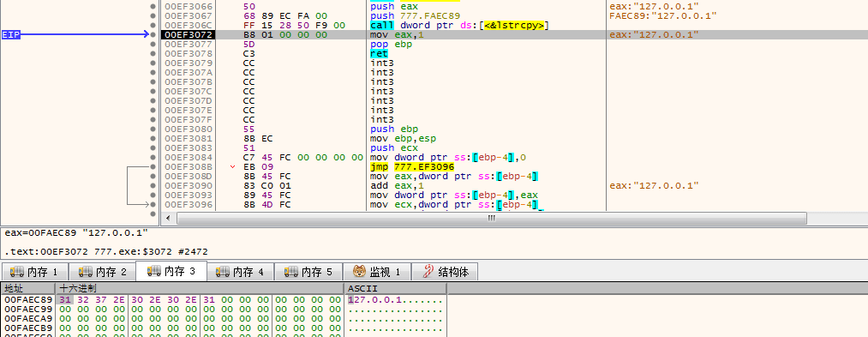Click the ASCII text 127.0.0.1 in the dump

(374, 300)
